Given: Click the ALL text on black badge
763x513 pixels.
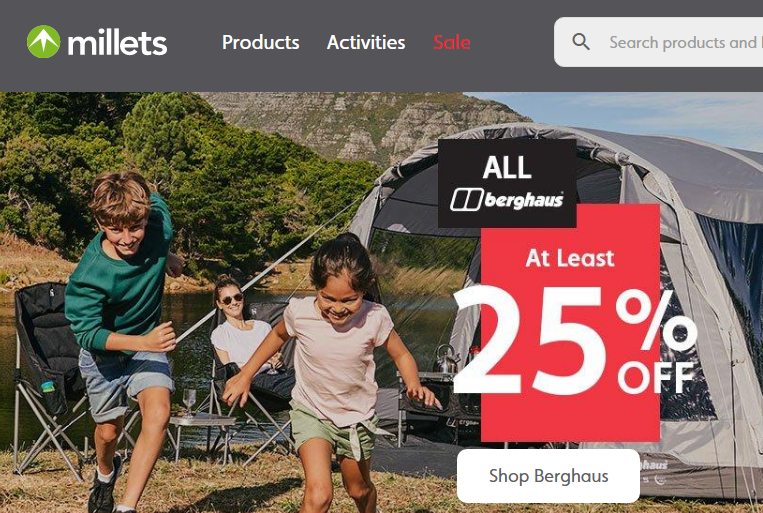Looking at the screenshot, I should pyautogui.click(x=507, y=167).
